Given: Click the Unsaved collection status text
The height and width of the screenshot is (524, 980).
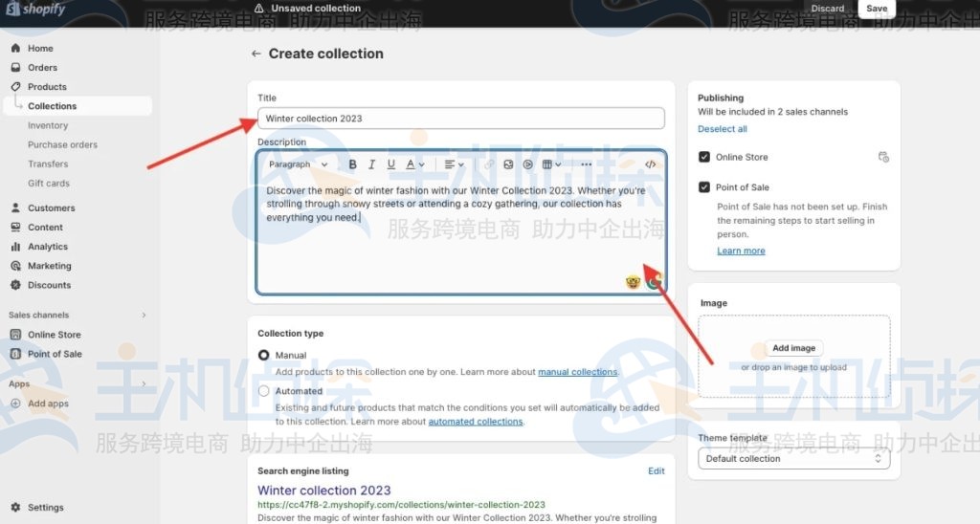Looking at the screenshot, I should tap(316, 8).
